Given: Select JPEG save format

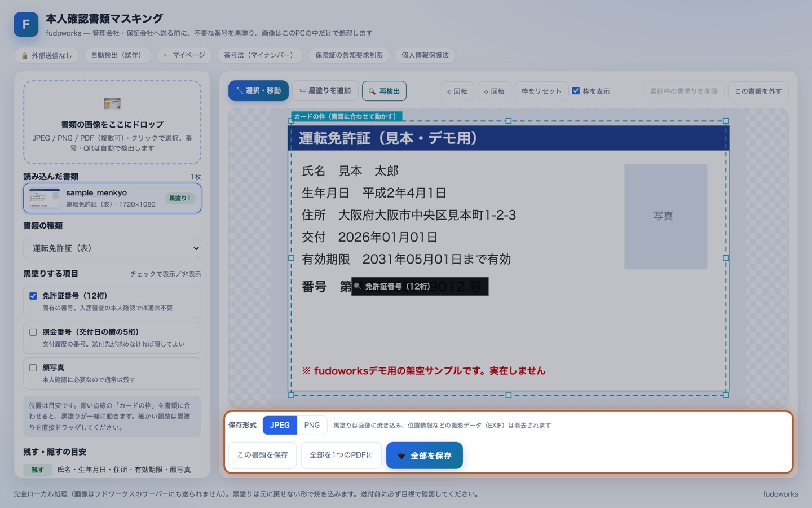Looking at the screenshot, I should (x=280, y=425).
